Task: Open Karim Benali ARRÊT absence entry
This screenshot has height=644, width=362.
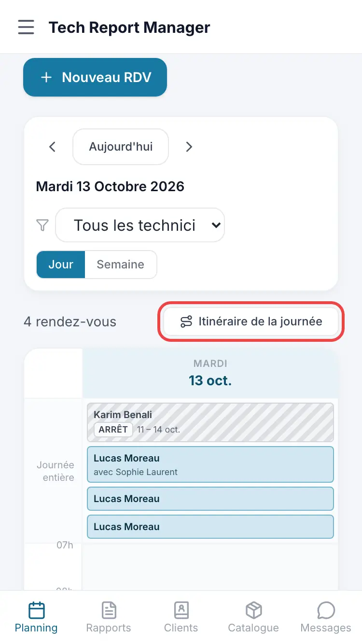Action: point(210,422)
